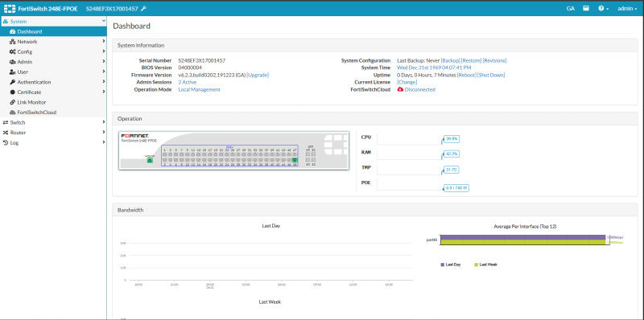Expand the Admin submenu arrow
Image resolution: width=644 pixels, height=320 pixels.
(x=104, y=62)
